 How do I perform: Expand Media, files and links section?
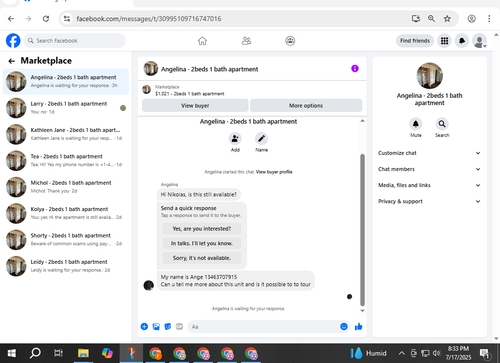pos(429,185)
